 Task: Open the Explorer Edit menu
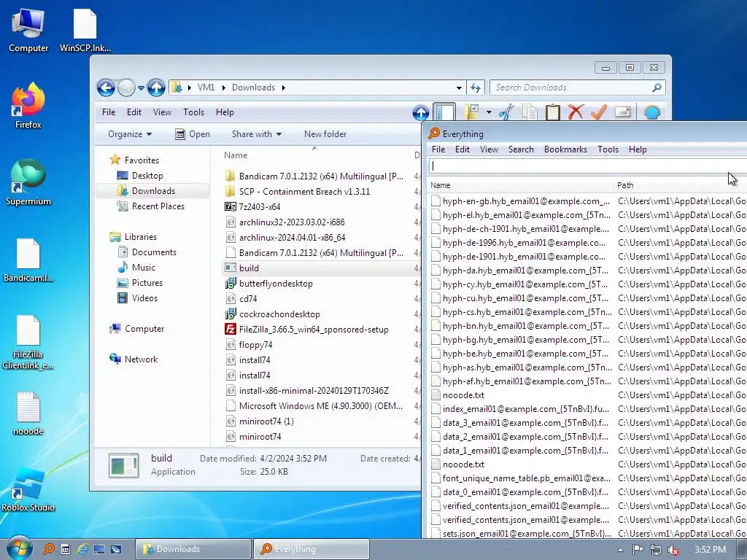pyautogui.click(x=134, y=112)
